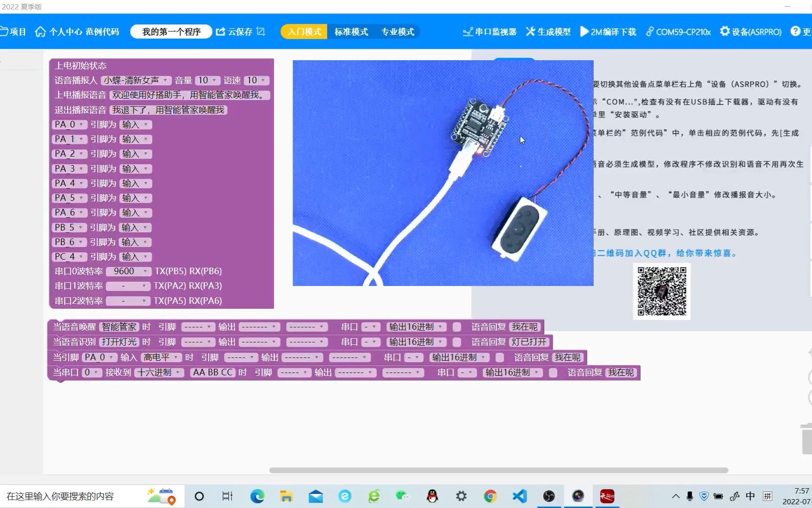Image resolution: width=812 pixels, height=508 pixels.
Task: Switch to 标准模式 mode
Action: click(351, 32)
